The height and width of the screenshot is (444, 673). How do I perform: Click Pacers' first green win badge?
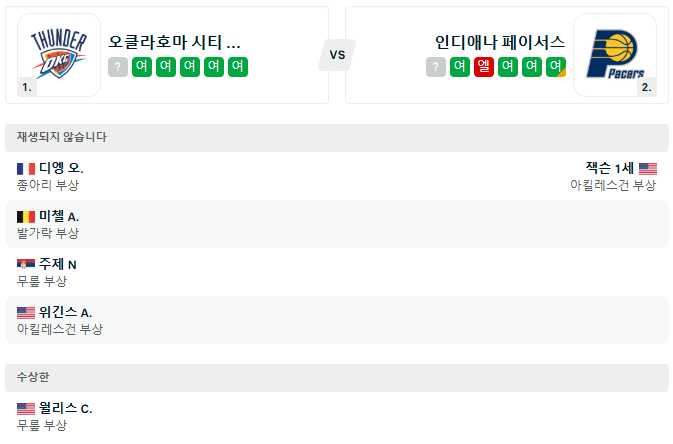click(x=460, y=67)
